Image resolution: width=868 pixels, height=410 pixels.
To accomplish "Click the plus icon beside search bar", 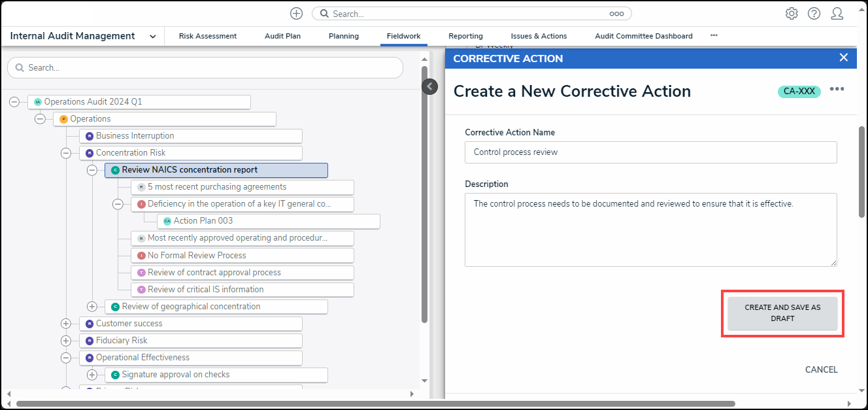I will (296, 14).
